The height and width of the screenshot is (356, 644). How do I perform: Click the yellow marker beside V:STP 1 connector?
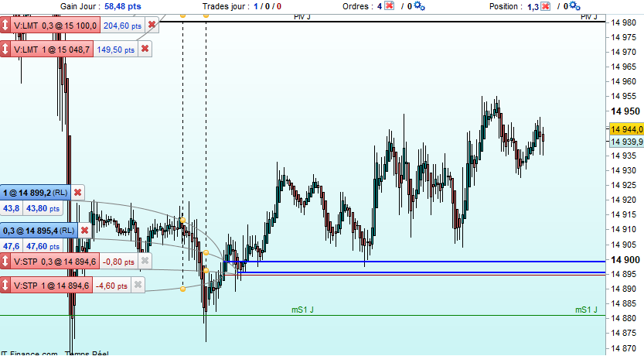(182, 289)
